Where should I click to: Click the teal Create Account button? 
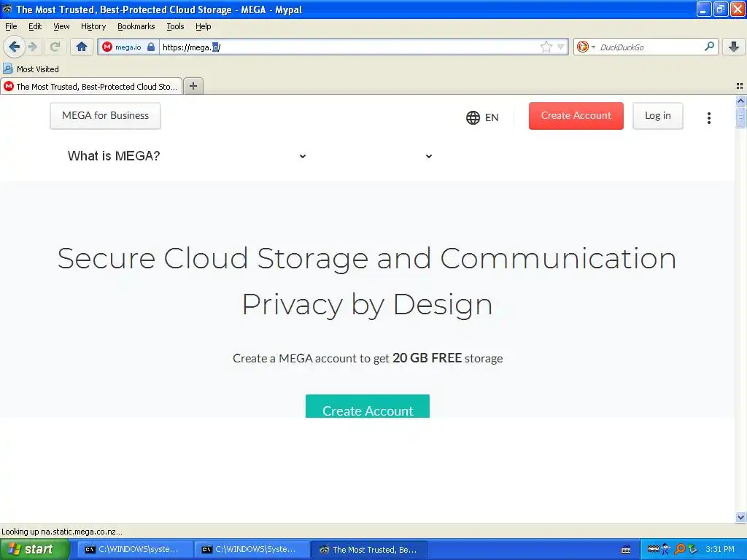tap(368, 406)
